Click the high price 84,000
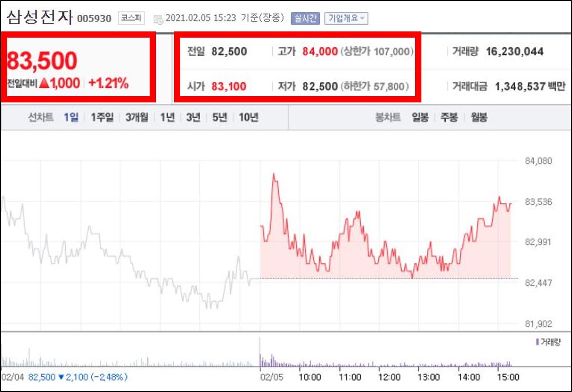This screenshot has width=572, height=392. (x=320, y=51)
